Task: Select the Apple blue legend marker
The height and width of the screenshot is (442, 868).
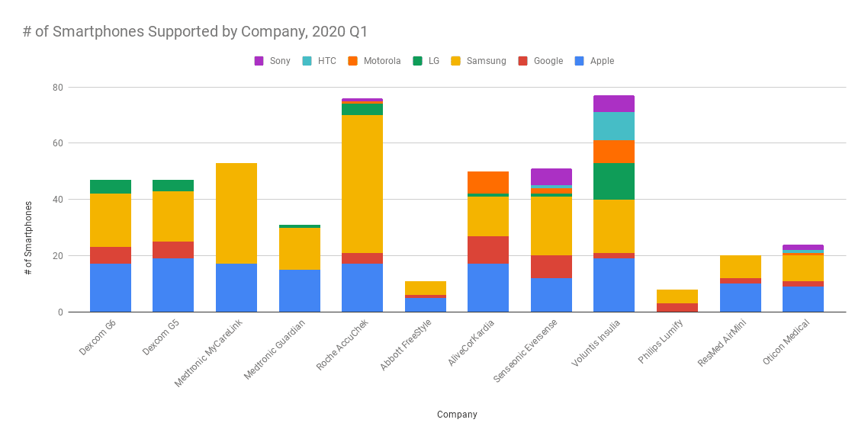Action: (579, 61)
